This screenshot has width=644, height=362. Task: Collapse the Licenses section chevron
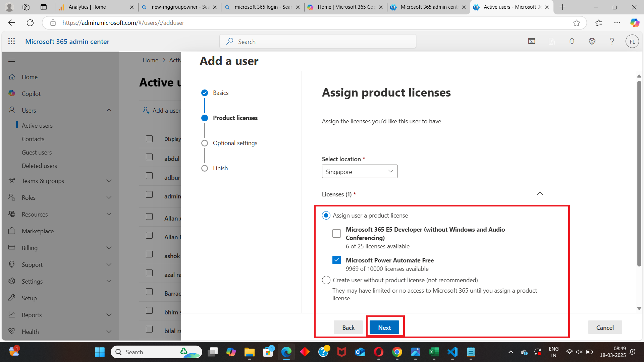click(x=540, y=194)
